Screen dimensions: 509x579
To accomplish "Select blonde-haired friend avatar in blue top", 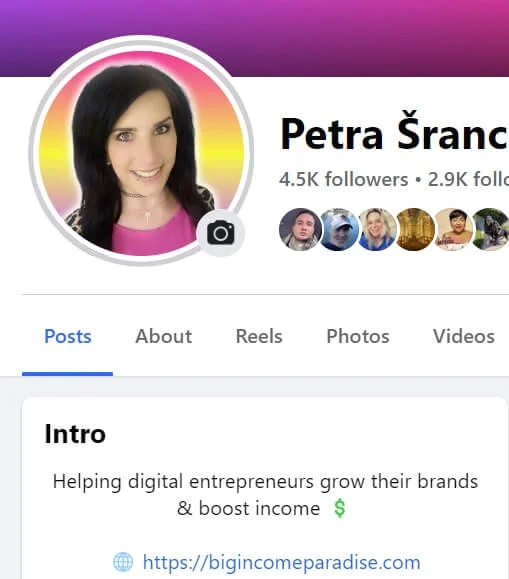I will pos(377,229).
